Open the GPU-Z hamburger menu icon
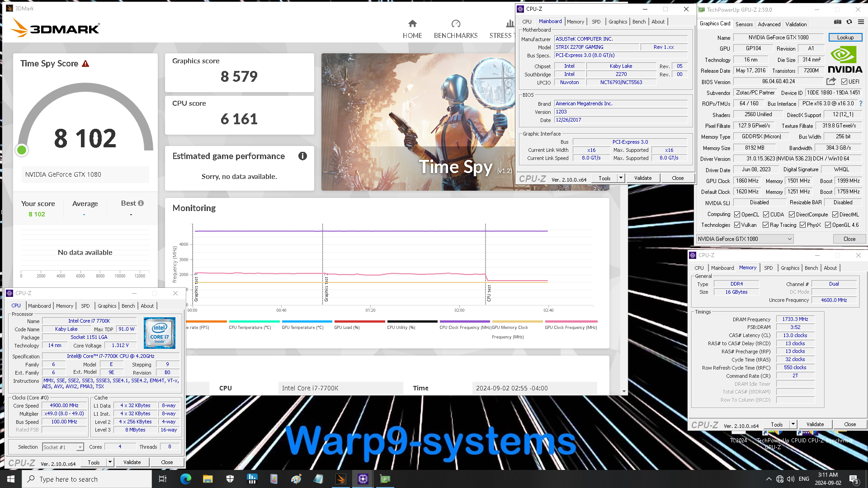 tap(861, 22)
